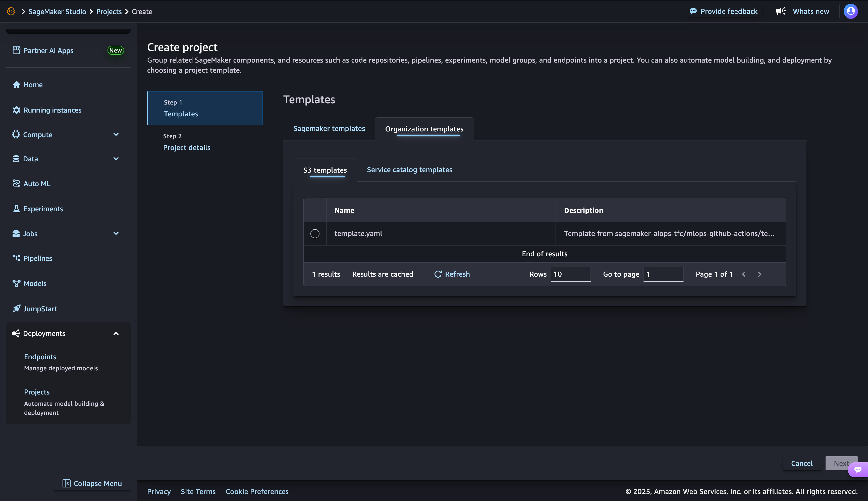868x501 pixels.
Task: Click the Auto ML icon
Action: 16,183
